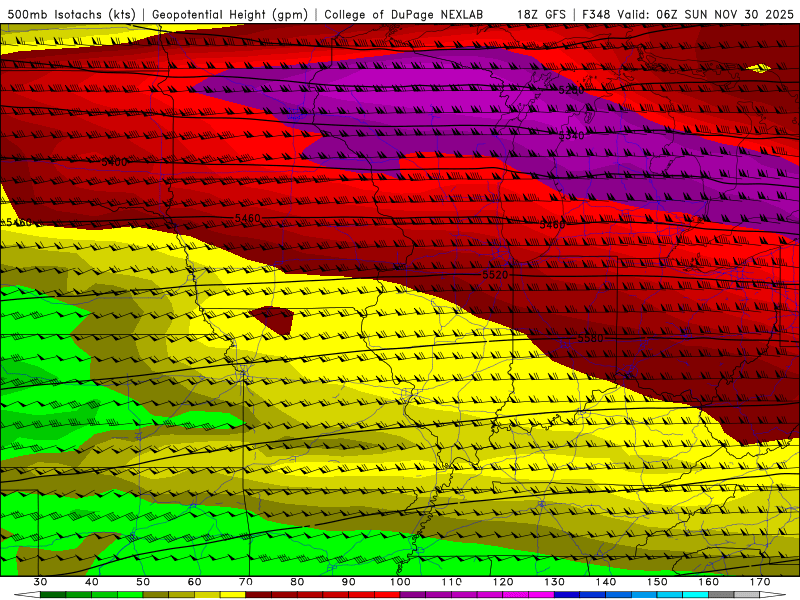The height and width of the screenshot is (600, 800).
Task: Click the 40 value on the color scale
Action: click(x=92, y=582)
